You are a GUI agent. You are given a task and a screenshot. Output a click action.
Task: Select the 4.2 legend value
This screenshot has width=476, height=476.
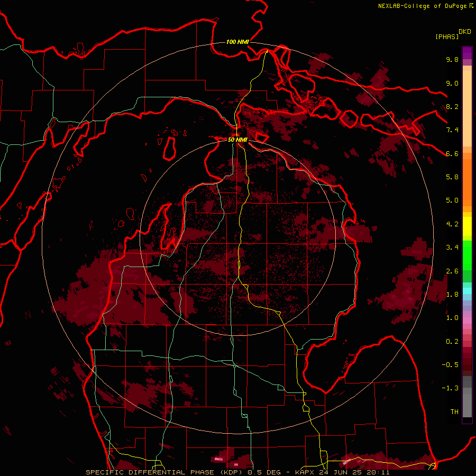coord(452,224)
